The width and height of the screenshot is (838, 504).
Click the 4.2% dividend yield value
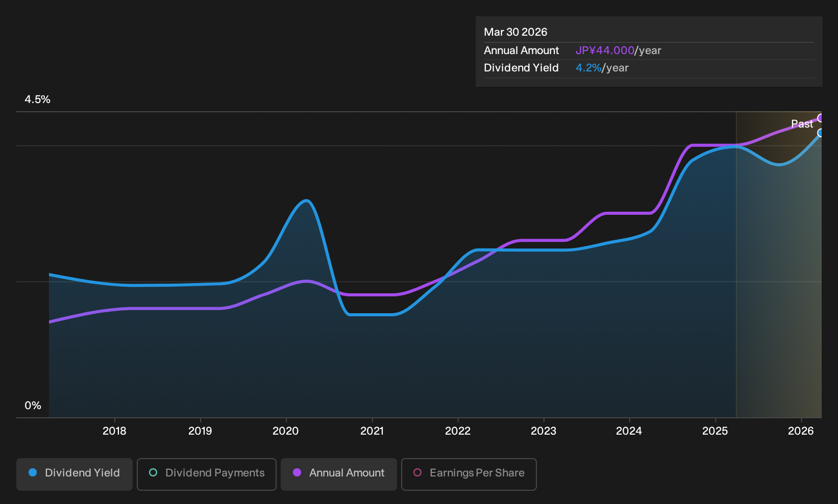(x=588, y=68)
